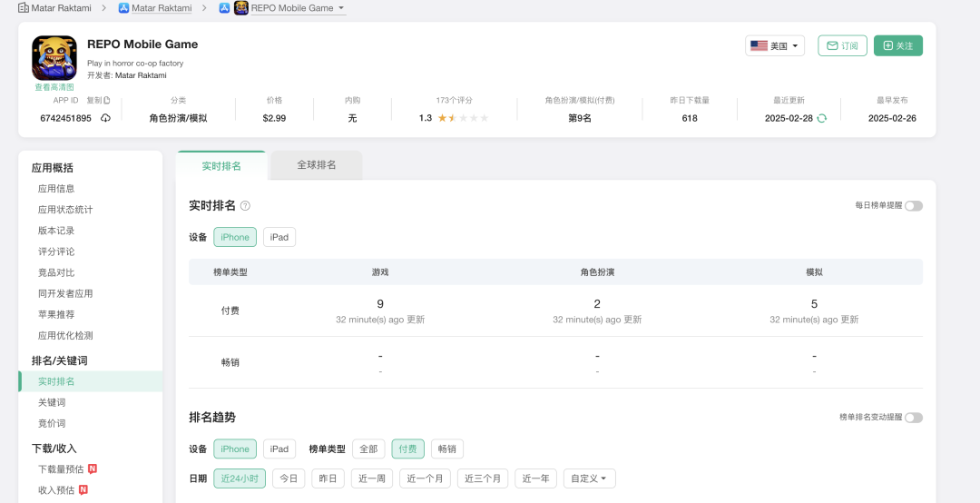This screenshot has height=503, width=980.
Task: Open 应用优化检测 in sidebar
Action: click(65, 335)
